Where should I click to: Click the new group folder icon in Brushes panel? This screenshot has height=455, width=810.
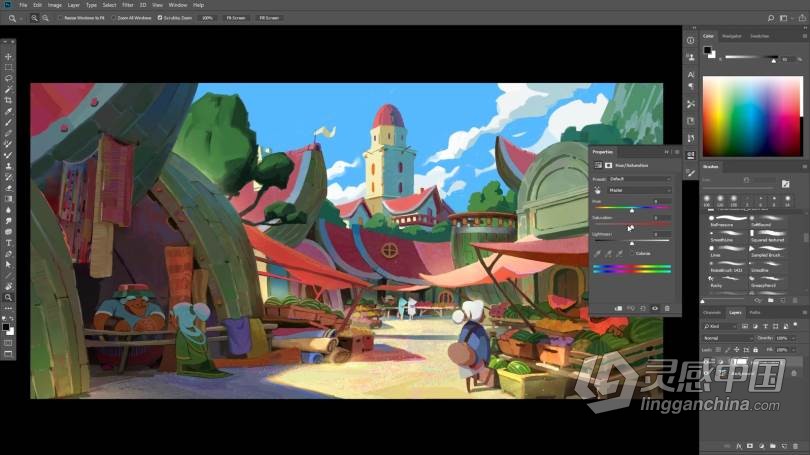pos(771,300)
